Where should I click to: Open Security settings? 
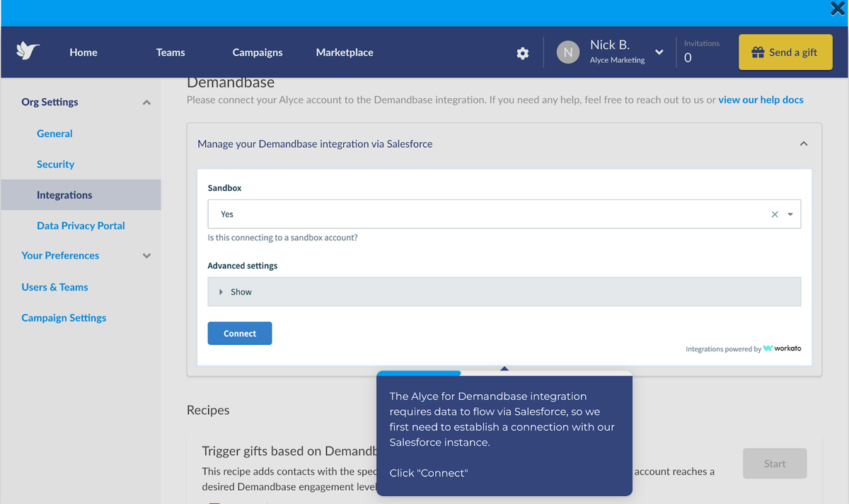click(x=55, y=164)
